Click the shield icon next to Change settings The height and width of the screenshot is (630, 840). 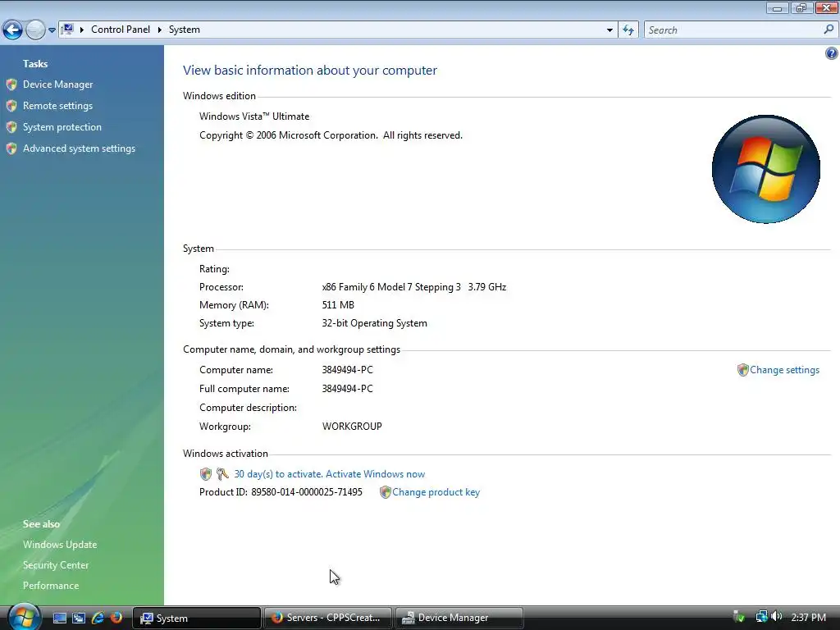(x=742, y=370)
